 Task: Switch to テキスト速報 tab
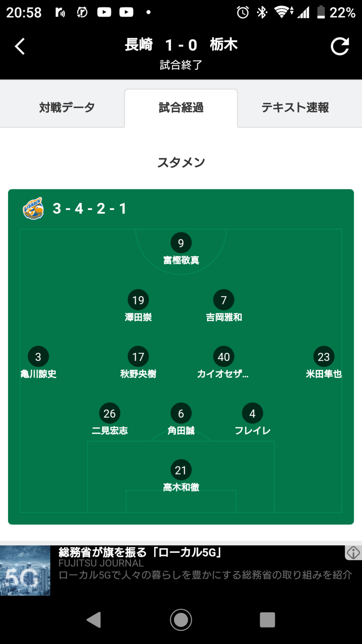[295, 108]
